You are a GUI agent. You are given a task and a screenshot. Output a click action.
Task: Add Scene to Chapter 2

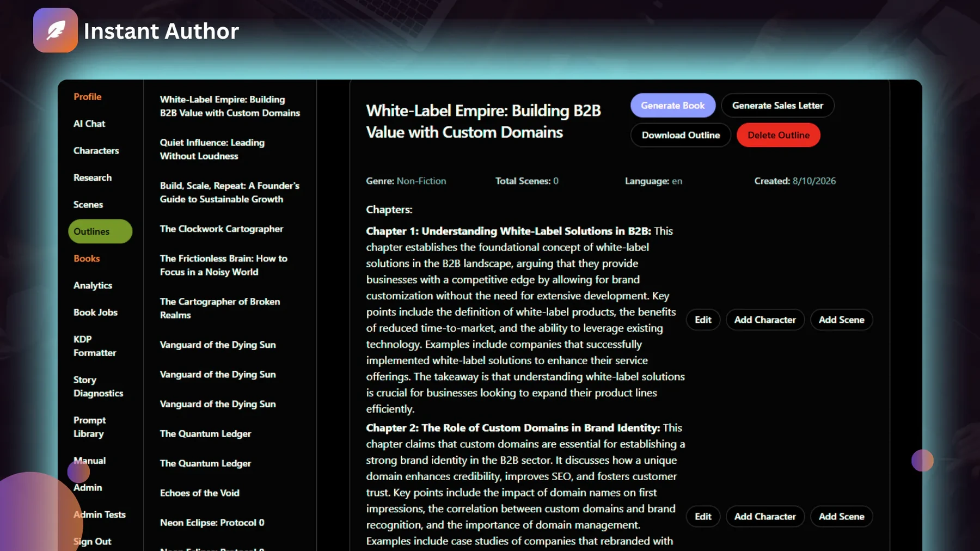point(842,517)
